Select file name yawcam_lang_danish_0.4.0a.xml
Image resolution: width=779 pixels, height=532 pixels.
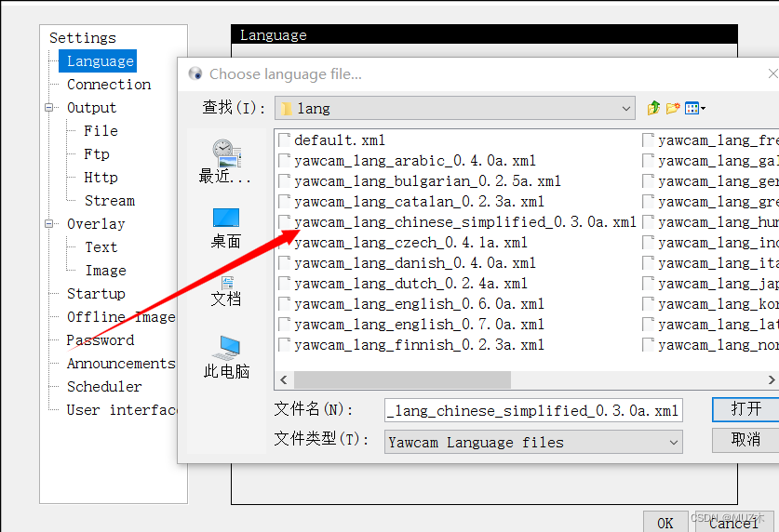[415, 262]
